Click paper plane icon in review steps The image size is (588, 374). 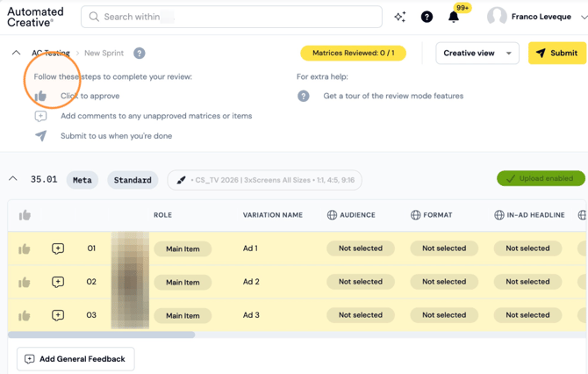point(40,136)
